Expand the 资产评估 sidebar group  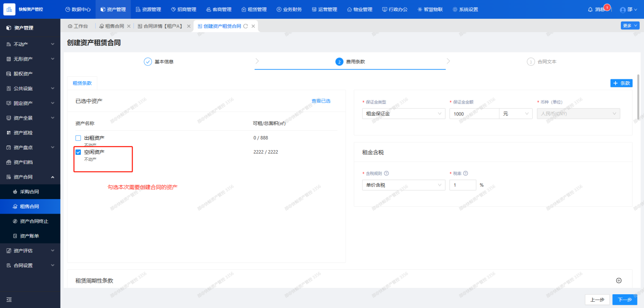[30, 251]
